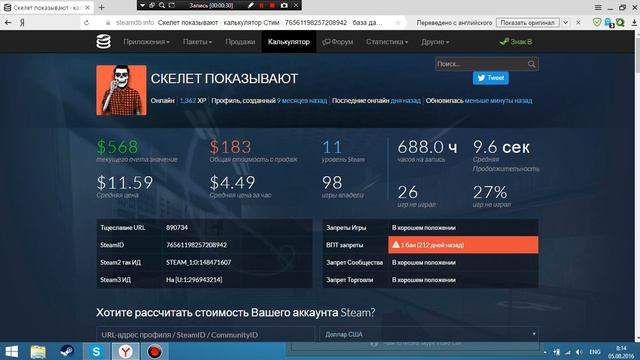Click the vanity URL value 890734
Viewport: 640px width, 360px height.
click(x=177, y=227)
